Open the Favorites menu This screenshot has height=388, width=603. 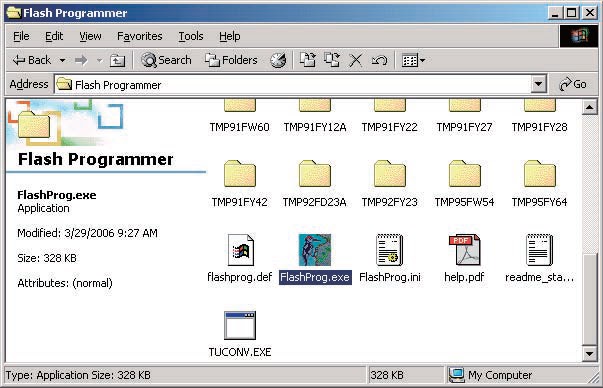coord(140,36)
